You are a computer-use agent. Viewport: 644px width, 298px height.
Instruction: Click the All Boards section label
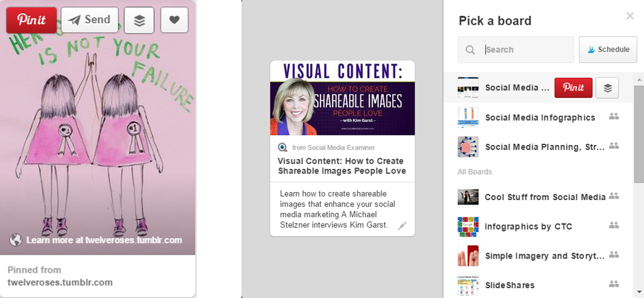coord(475,172)
